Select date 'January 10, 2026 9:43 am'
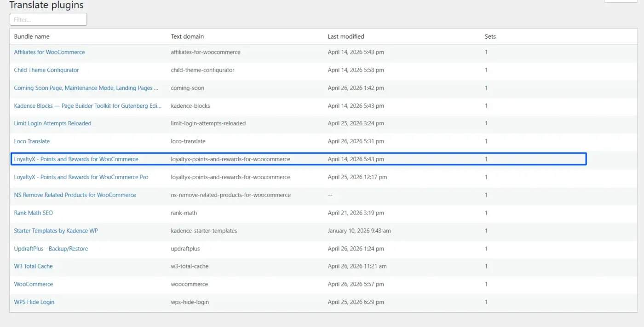The width and height of the screenshot is (644, 327). [x=359, y=231]
